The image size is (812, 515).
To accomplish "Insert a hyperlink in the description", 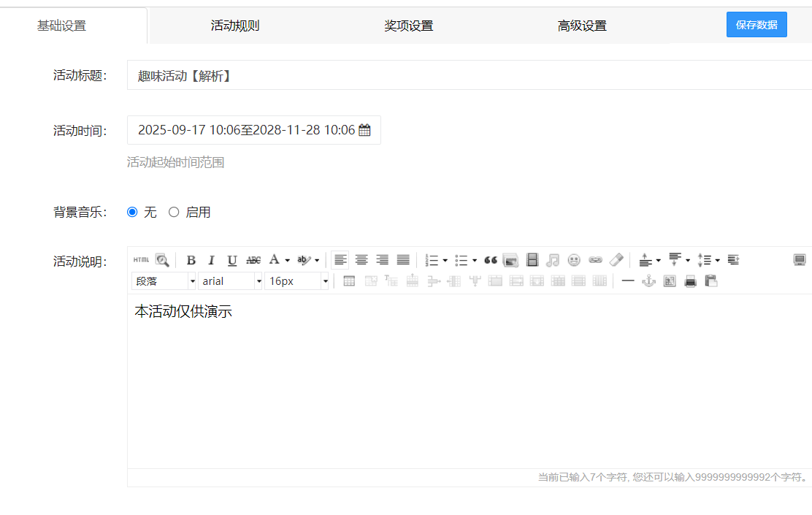I will click(x=595, y=259).
